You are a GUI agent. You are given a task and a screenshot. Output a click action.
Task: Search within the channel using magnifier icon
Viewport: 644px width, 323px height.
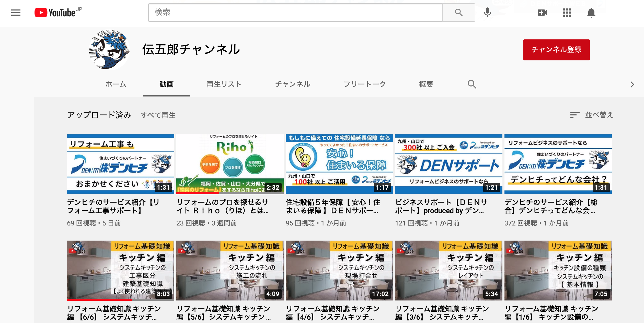[x=472, y=84]
